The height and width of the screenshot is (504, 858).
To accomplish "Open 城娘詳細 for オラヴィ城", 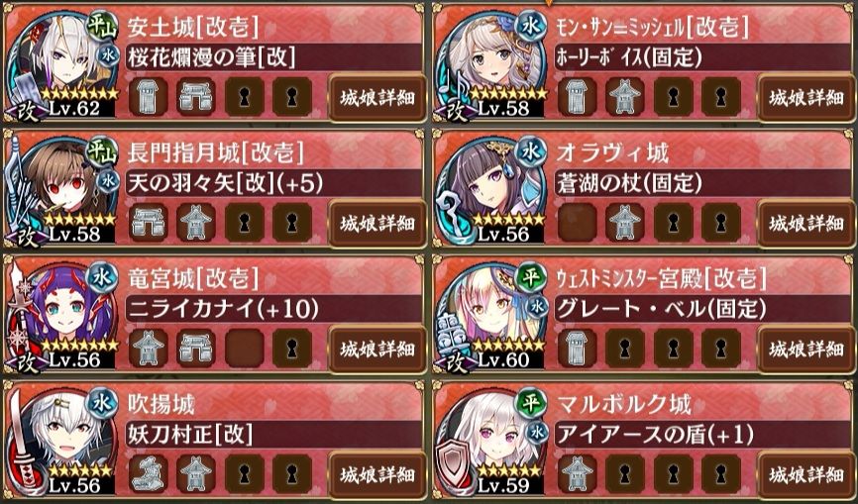I will coord(806,223).
